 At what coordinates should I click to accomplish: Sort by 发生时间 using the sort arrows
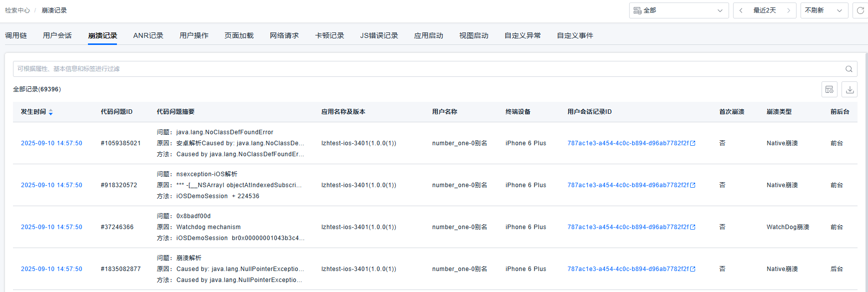[x=50, y=112]
